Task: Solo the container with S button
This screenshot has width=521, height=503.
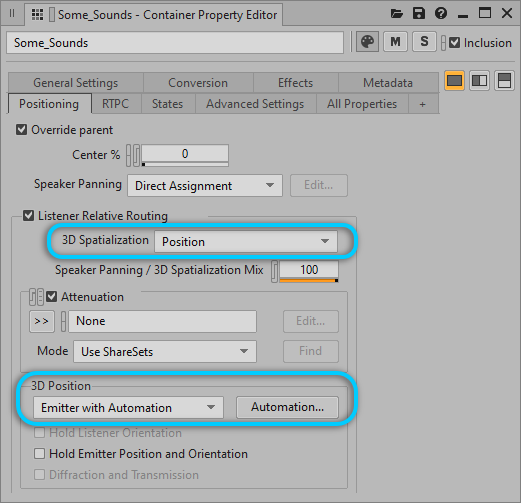Action: point(424,42)
